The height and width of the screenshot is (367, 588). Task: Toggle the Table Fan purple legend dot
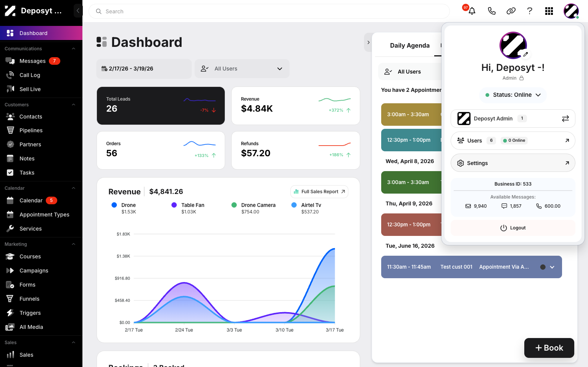click(174, 205)
